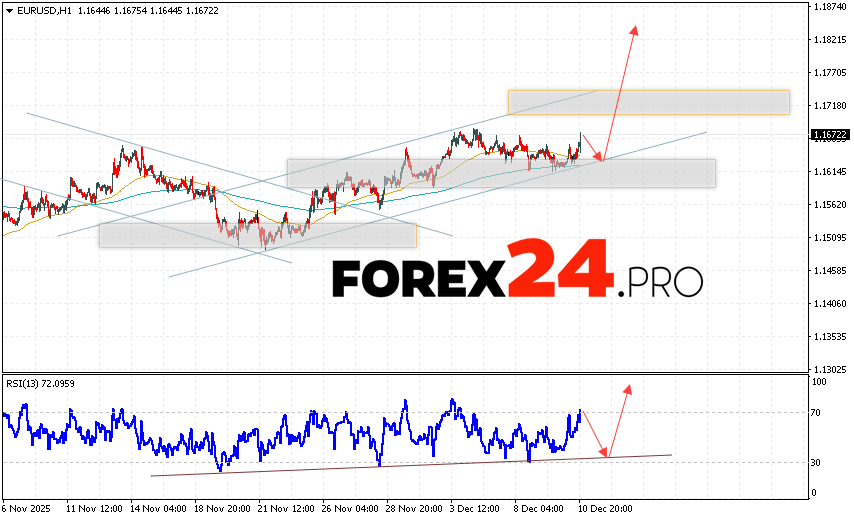Click the FOREX24.PRO watermark logo
The height and width of the screenshot is (520, 854).
coord(516,272)
